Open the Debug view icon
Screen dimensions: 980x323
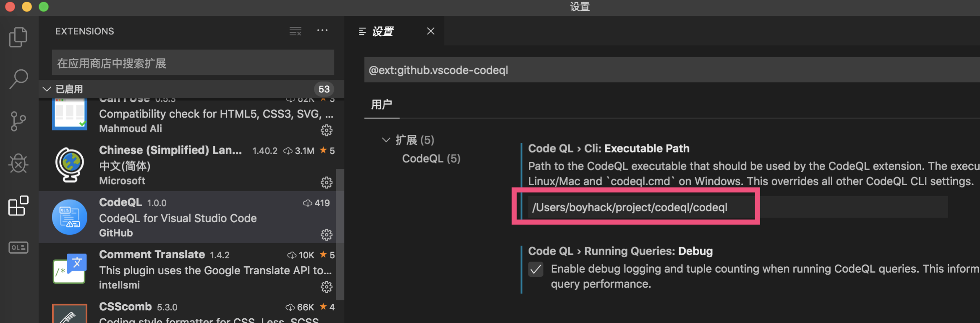pyautogui.click(x=18, y=163)
